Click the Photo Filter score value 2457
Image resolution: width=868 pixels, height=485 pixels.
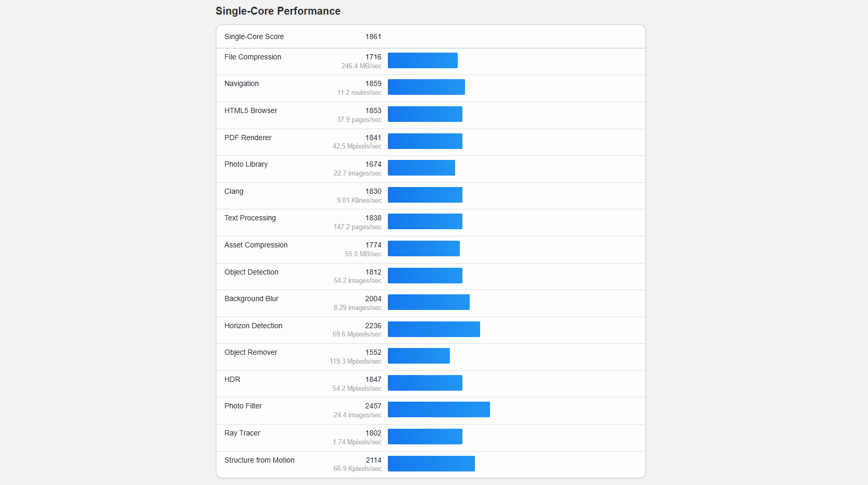click(x=373, y=406)
